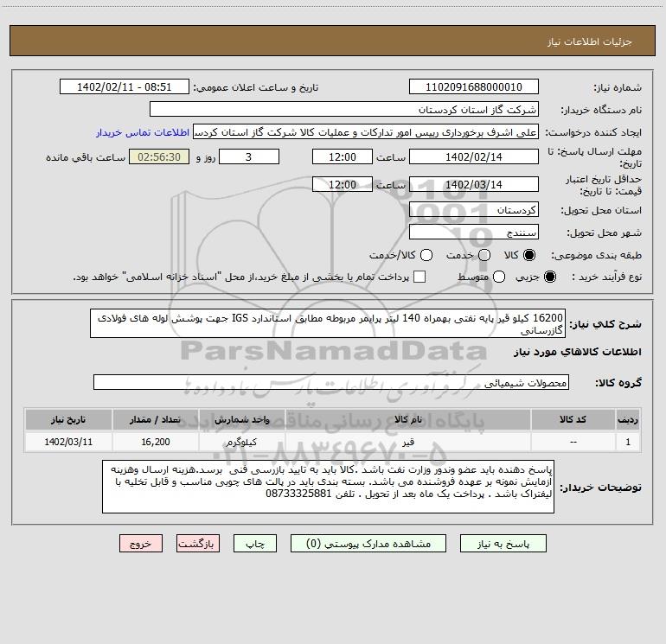Image resolution: width=666 pixels, height=644 pixels.
Task: Click the نام کالا column header
Action: tap(408, 419)
